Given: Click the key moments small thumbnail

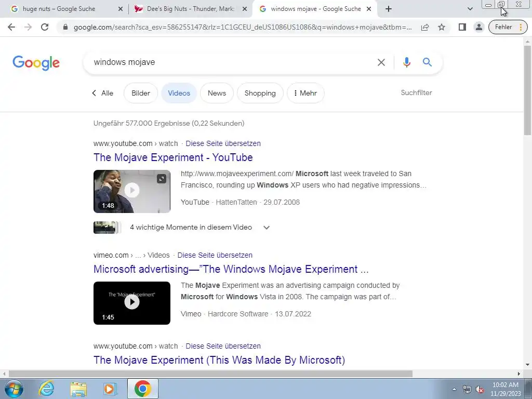Looking at the screenshot, I should pos(106,228).
